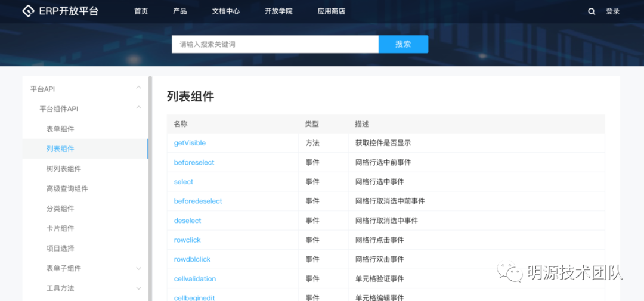Click the blue 搜索 button
The height and width of the screenshot is (301, 644).
tap(403, 44)
